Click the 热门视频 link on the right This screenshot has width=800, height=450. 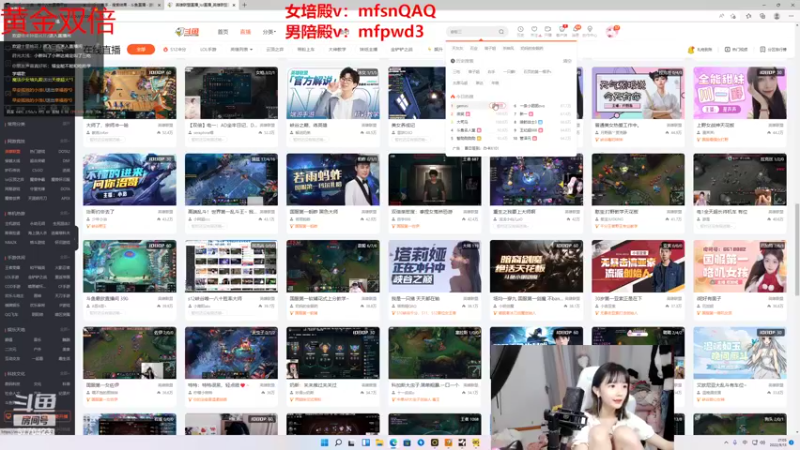click(x=736, y=49)
